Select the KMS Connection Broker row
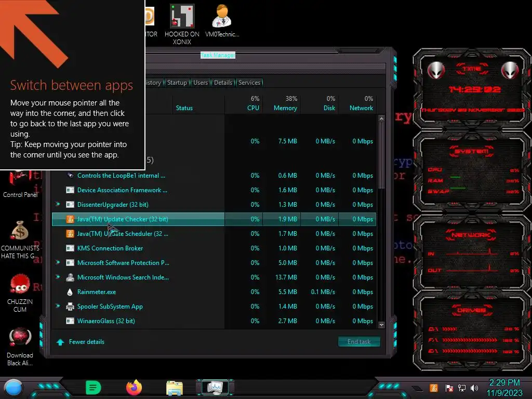 tap(214, 248)
